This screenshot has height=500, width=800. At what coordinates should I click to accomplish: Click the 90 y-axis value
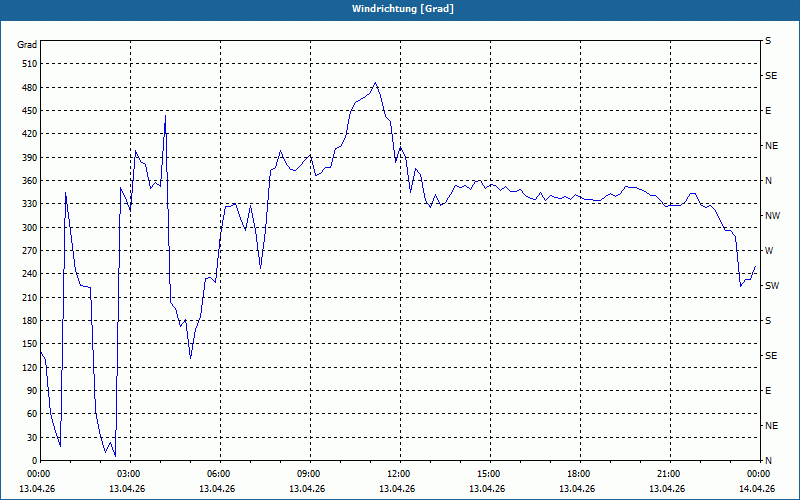[32, 391]
